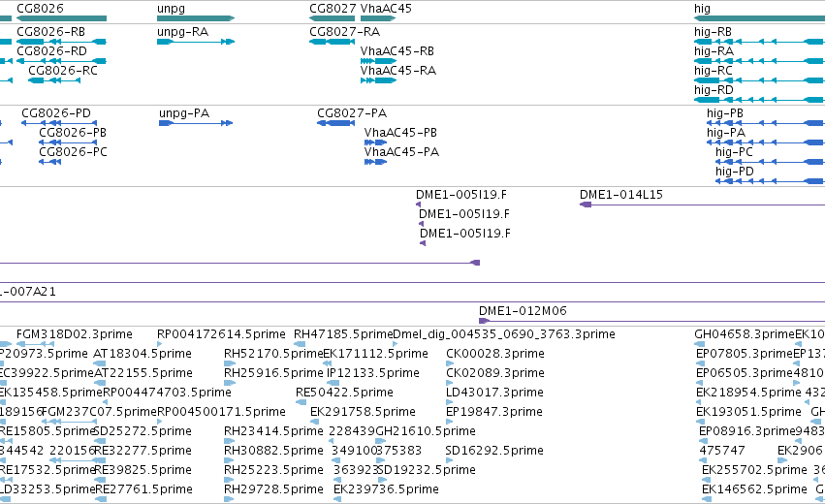Open the EK291758.5prime EST label
Image resolution: width=825 pixels, height=504 pixels.
pyautogui.click(x=363, y=412)
